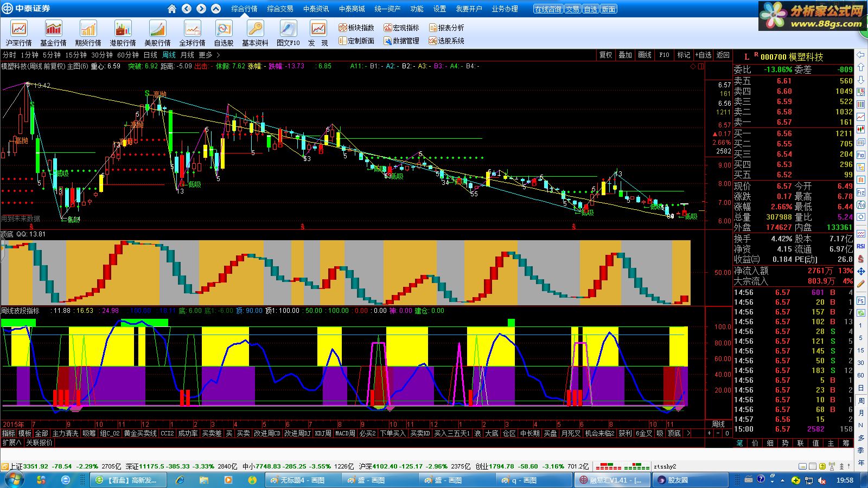Open 报表分析 report analysis

click(446, 28)
